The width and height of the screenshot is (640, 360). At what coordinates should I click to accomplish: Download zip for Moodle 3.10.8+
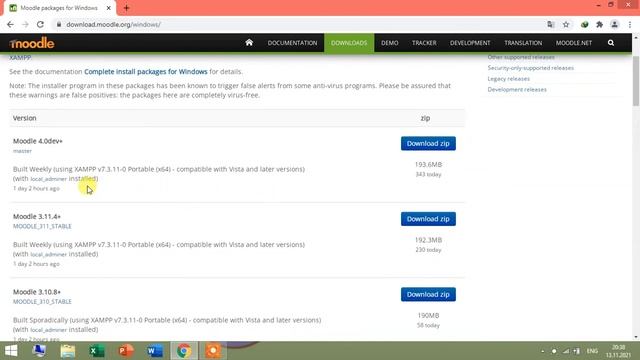(428, 294)
